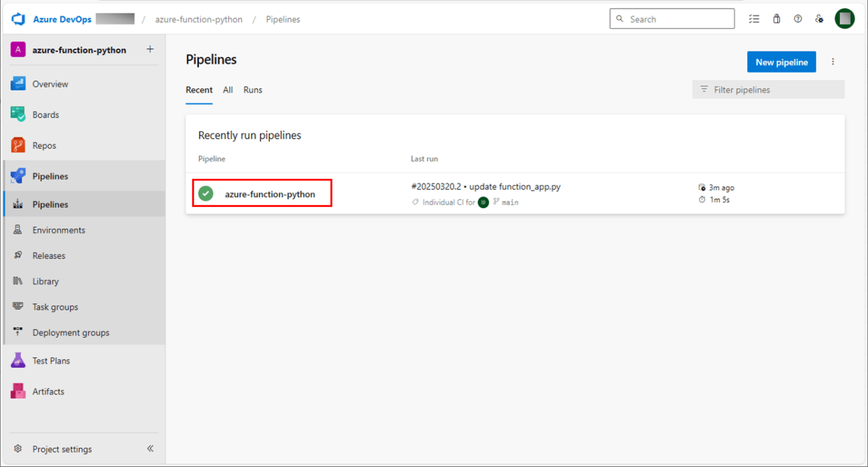
Task: Click the '1m 5s' duration text
Action: pyautogui.click(x=719, y=199)
